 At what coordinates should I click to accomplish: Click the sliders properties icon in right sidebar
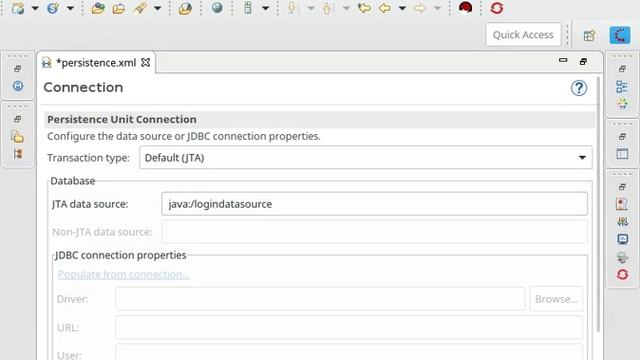[x=622, y=222]
